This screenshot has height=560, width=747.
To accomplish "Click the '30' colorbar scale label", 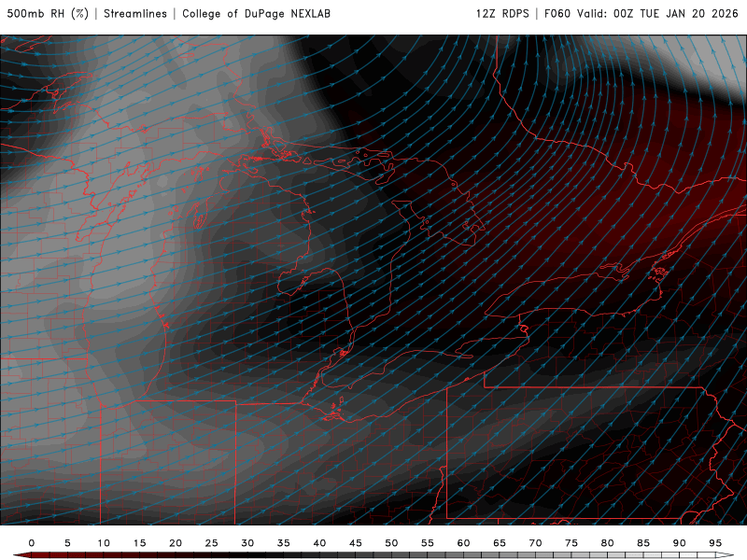I will pyautogui.click(x=247, y=543).
